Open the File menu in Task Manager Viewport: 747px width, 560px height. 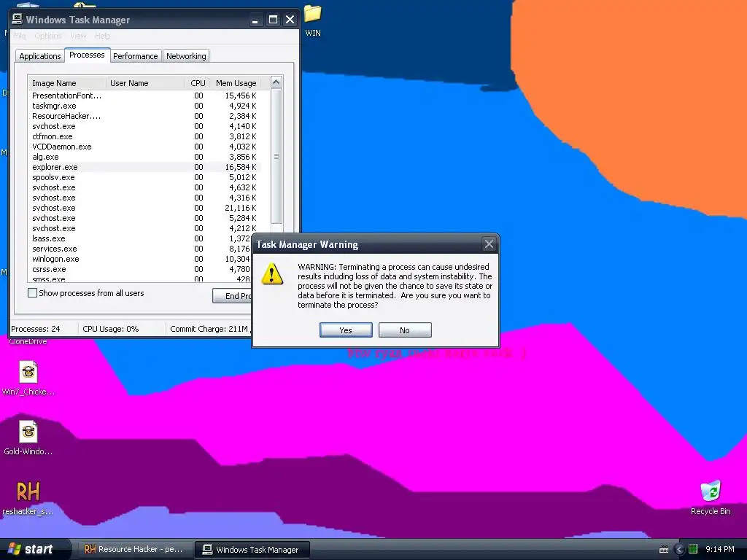[x=20, y=36]
